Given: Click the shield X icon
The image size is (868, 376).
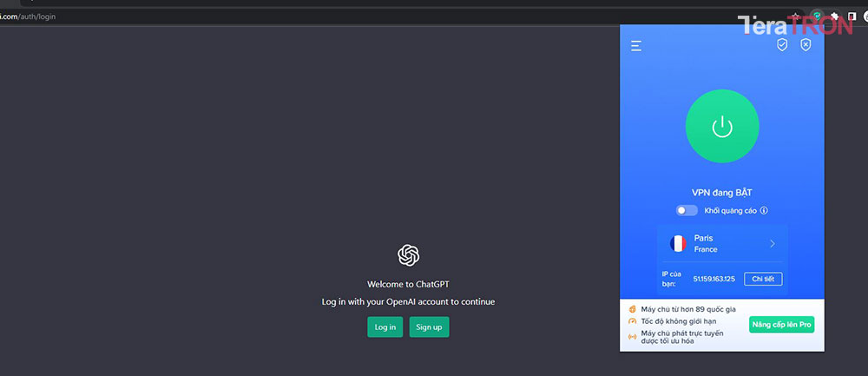Looking at the screenshot, I should (806, 45).
